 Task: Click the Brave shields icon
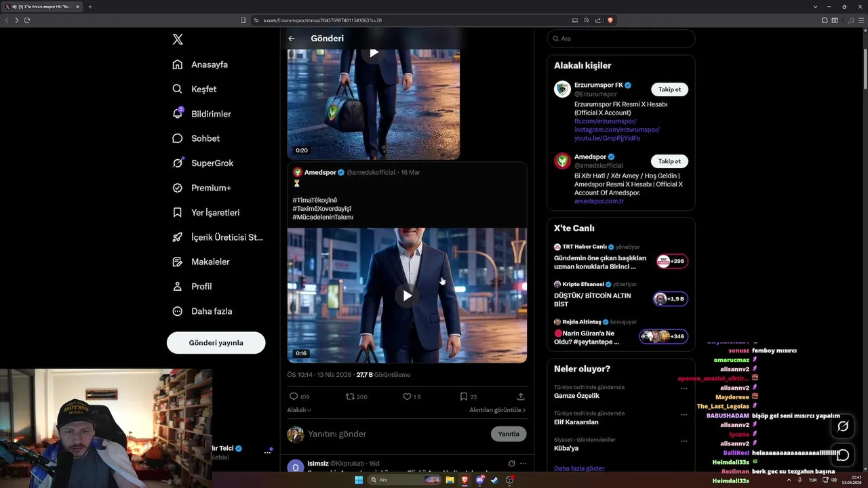610,20
